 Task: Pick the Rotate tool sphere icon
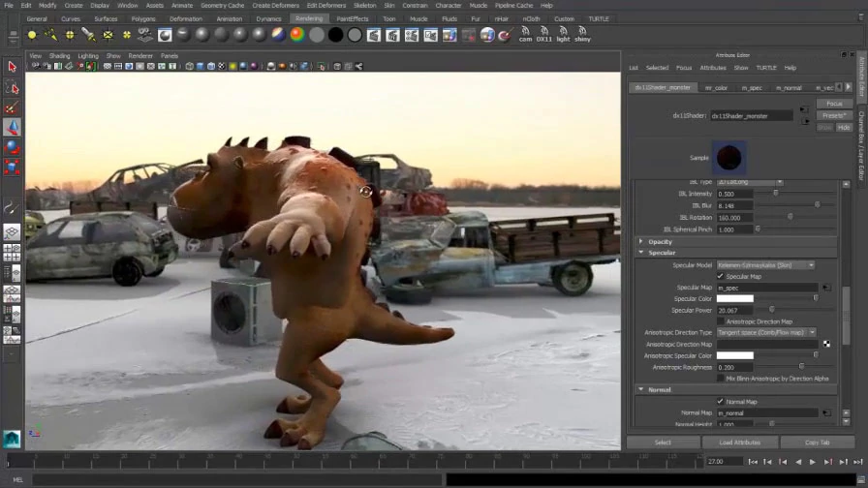click(13, 147)
